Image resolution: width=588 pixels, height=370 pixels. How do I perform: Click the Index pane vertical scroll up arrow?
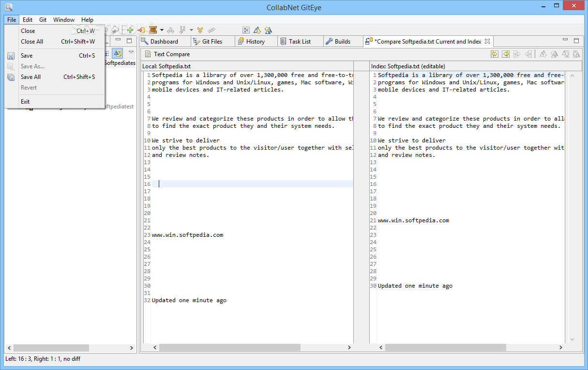click(x=573, y=76)
